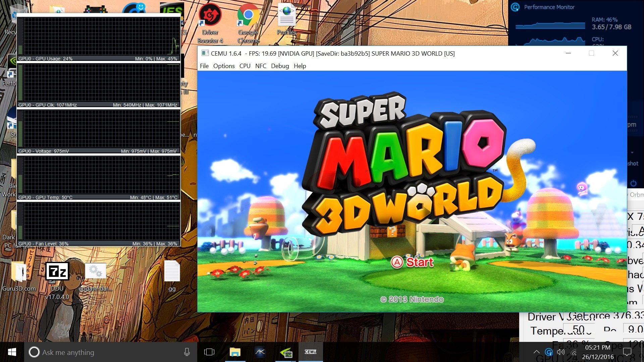Image resolution: width=644 pixels, height=362 pixels.
Task: Open the Options menu in CEMU
Action: click(224, 66)
